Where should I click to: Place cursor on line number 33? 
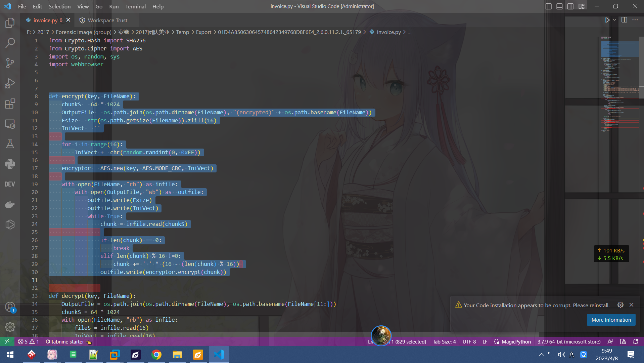coord(35,296)
